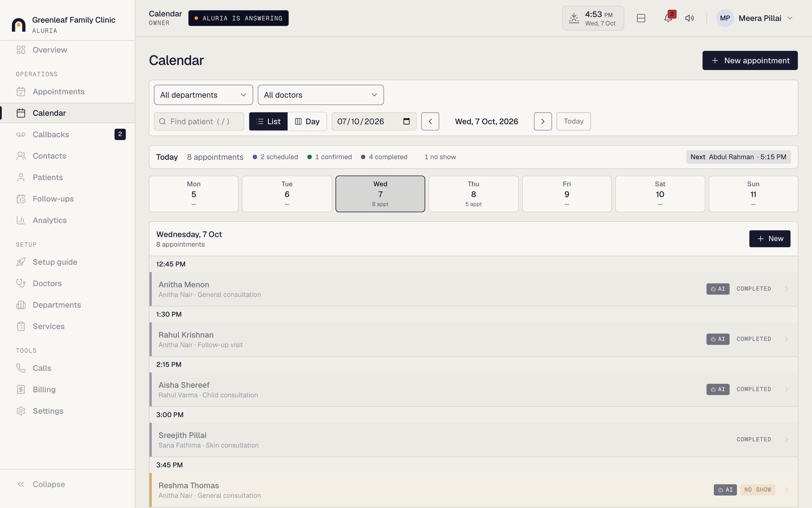The height and width of the screenshot is (508, 812).
Task: Go to previous day arrow
Action: click(430, 121)
